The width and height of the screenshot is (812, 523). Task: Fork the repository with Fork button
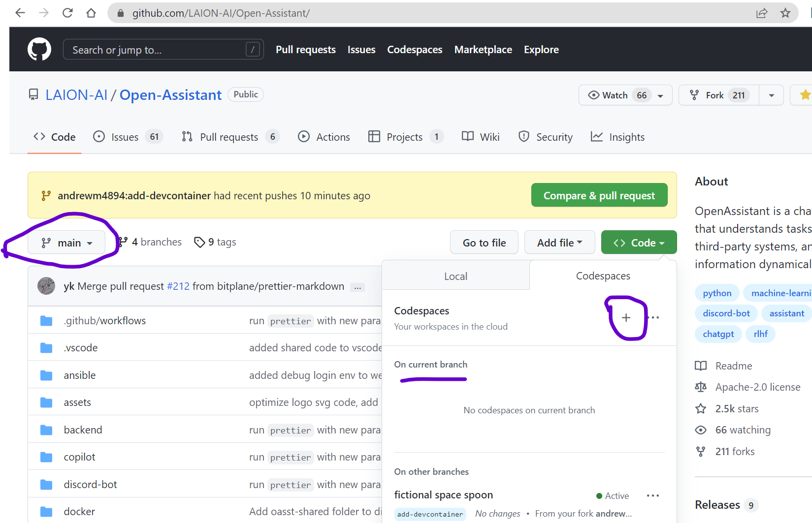coord(719,95)
